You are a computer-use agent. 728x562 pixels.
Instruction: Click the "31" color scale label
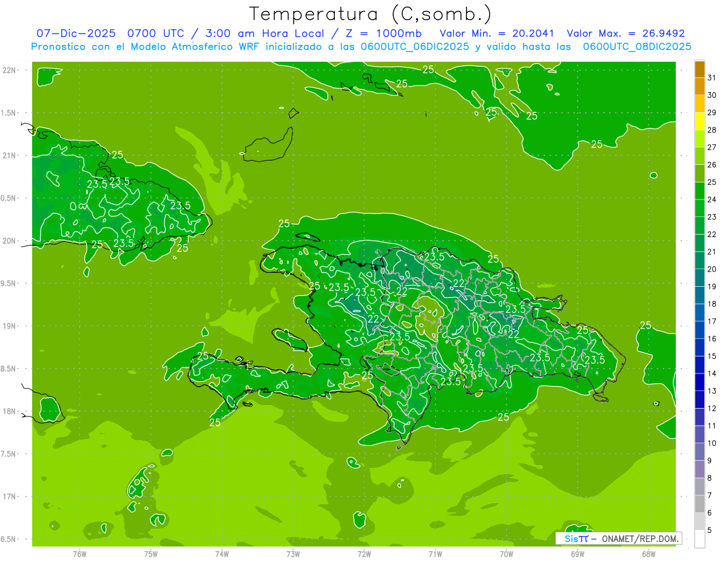[x=712, y=78]
